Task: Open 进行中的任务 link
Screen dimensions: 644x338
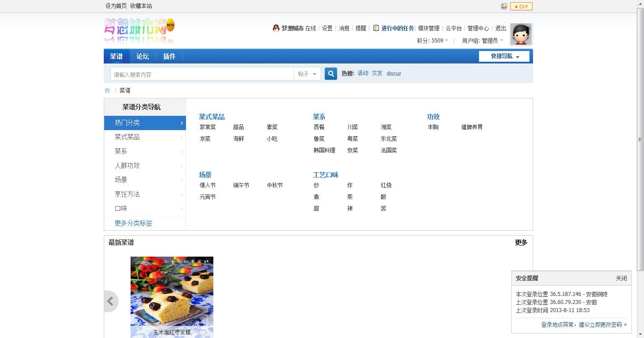Action: [398, 28]
